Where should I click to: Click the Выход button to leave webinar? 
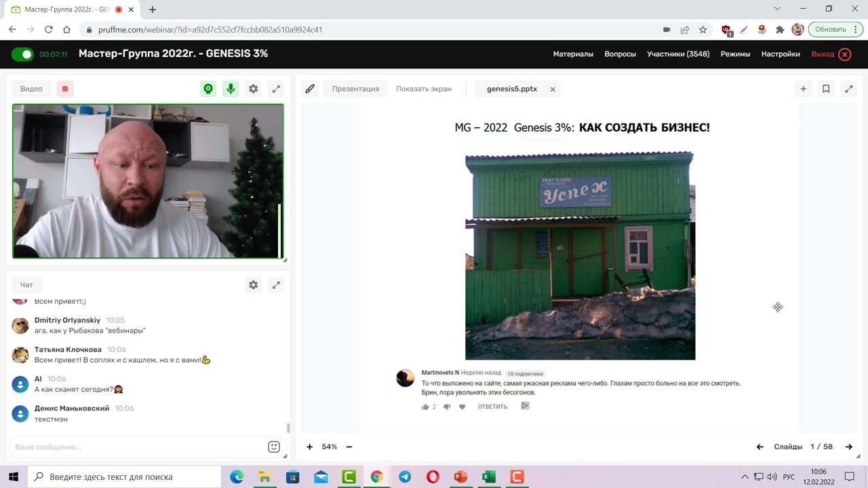(822, 54)
